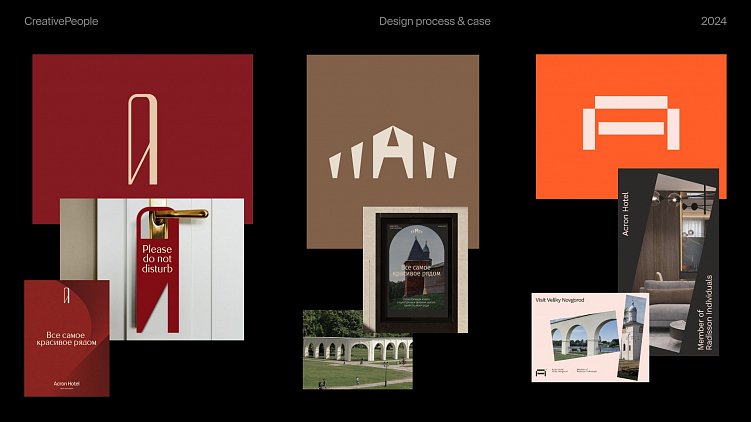Click the 'Please do not disturb' door hanger

157,271
